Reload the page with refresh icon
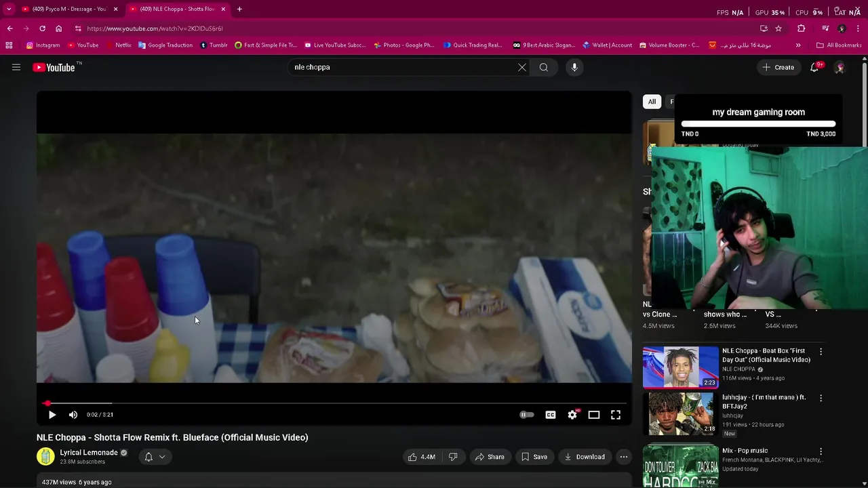Image resolution: width=868 pixels, height=488 pixels. (42, 28)
